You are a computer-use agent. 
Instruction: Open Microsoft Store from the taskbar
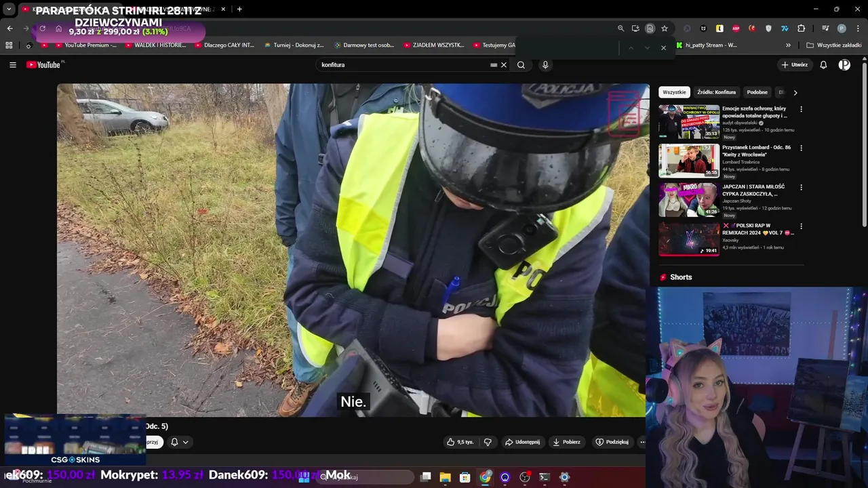465,477
